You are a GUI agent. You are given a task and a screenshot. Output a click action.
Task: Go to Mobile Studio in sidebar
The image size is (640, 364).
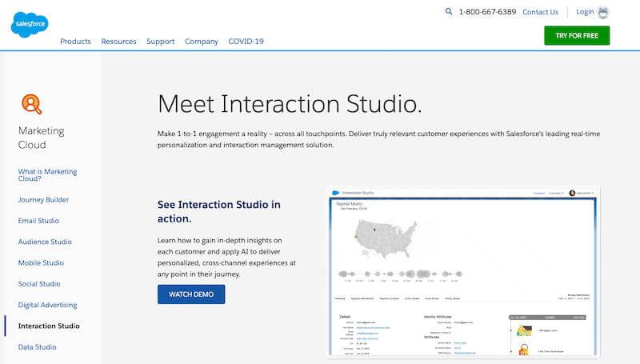(x=41, y=262)
